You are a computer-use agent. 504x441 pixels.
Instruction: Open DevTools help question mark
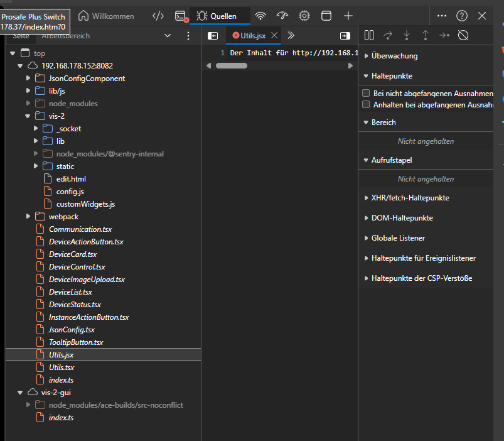461,16
